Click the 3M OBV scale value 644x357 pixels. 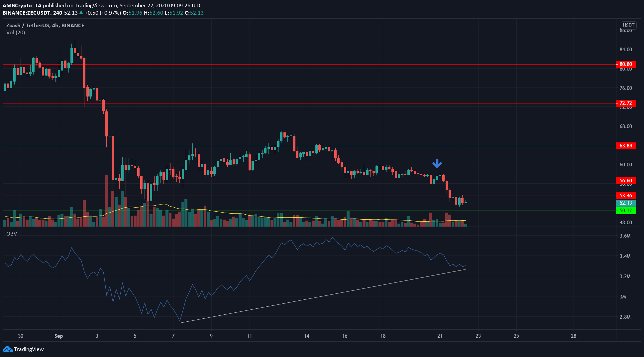click(623, 297)
